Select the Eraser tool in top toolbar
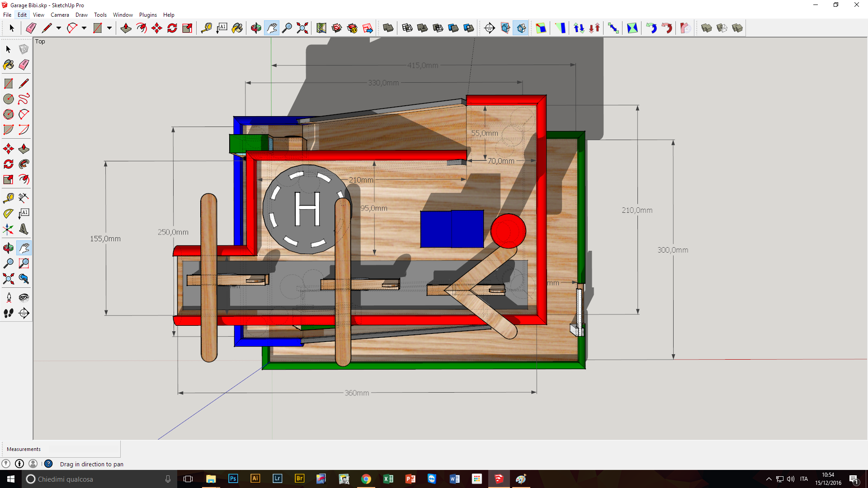The width and height of the screenshot is (868, 488). pos(31,28)
